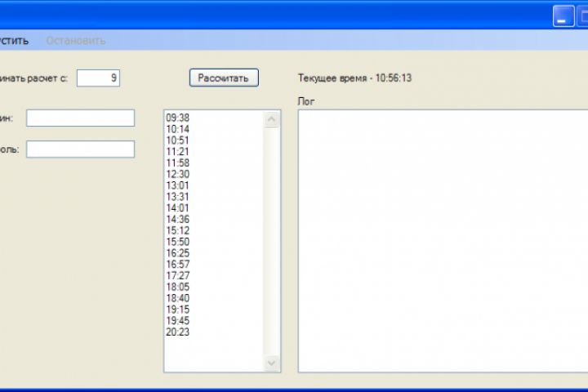Select the 14:36 list entry
588x392 pixels.
[178, 219]
